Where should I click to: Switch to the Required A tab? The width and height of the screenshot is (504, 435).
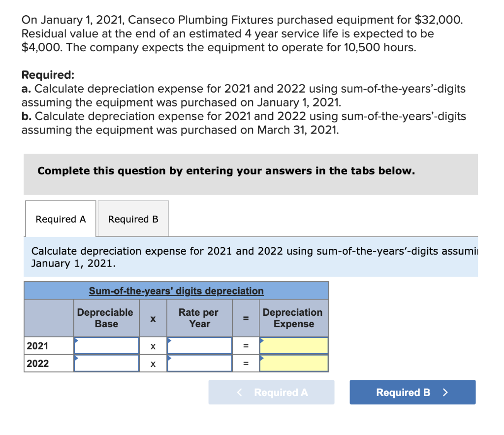(61, 219)
